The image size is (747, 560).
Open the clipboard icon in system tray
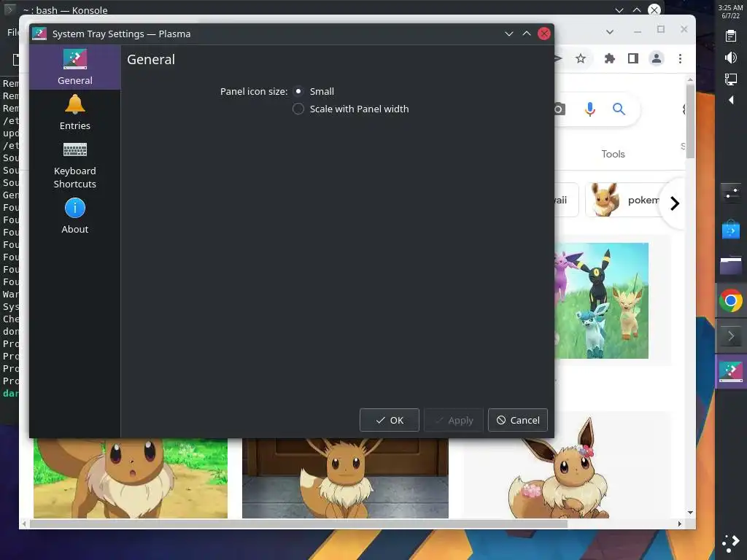[730, 36]
